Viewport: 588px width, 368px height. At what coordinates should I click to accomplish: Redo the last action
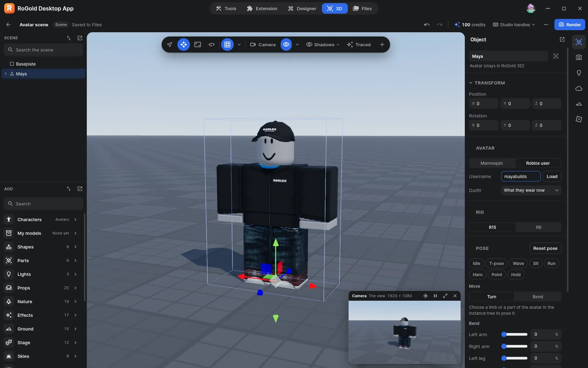click(440, 25)
